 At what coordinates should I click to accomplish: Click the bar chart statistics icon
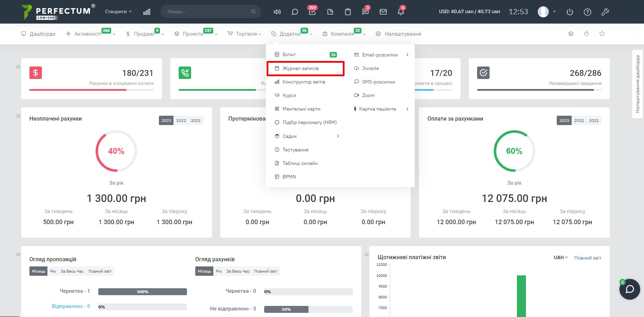147,12
